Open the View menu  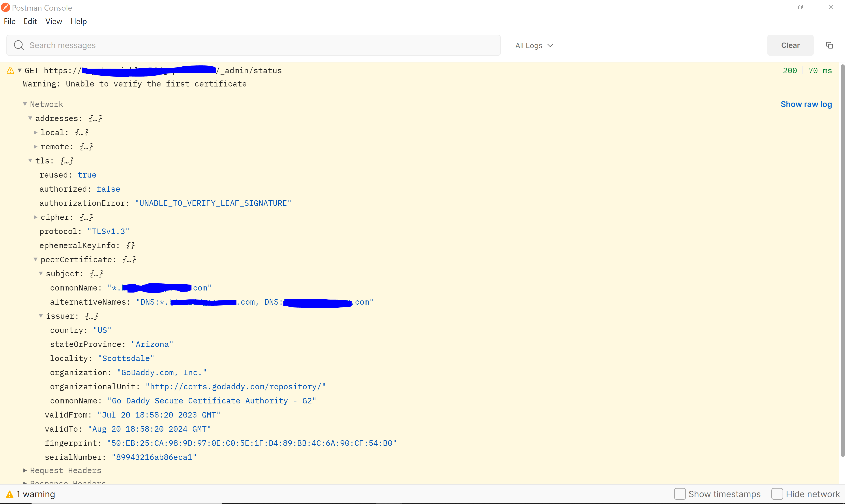(54, 21)
